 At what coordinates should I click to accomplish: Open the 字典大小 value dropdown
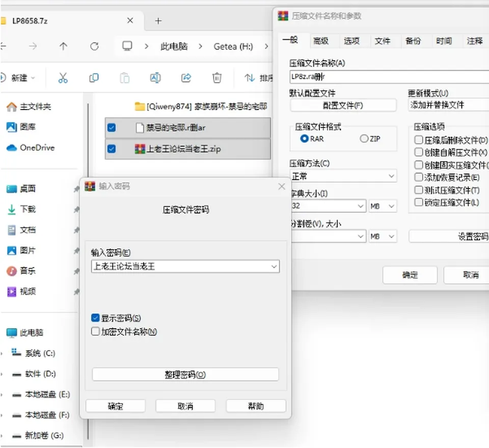pyautogui.click(x=361, y=206)
